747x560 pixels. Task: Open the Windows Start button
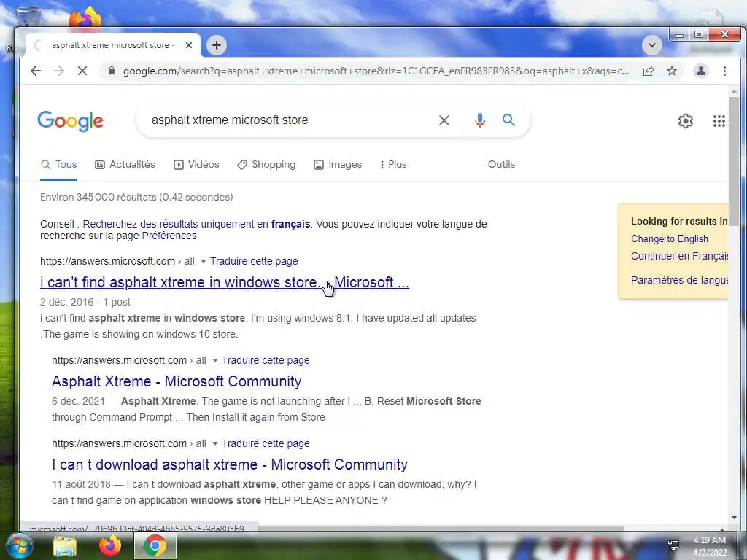[x=19, y=545]
